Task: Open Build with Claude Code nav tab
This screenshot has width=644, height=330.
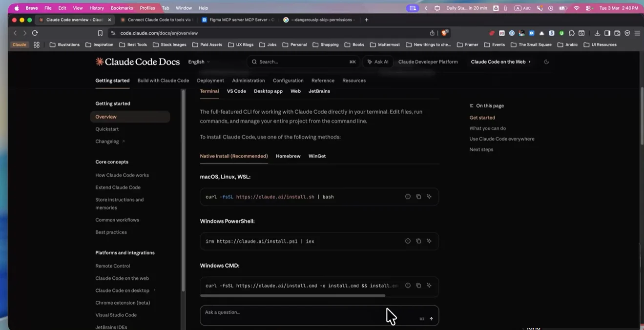Action: point(163,81)
